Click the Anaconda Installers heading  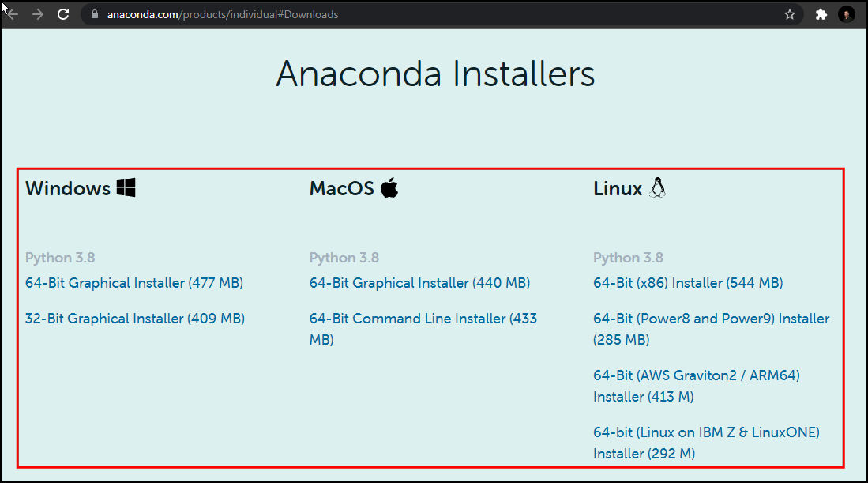(x=436, y=74)
